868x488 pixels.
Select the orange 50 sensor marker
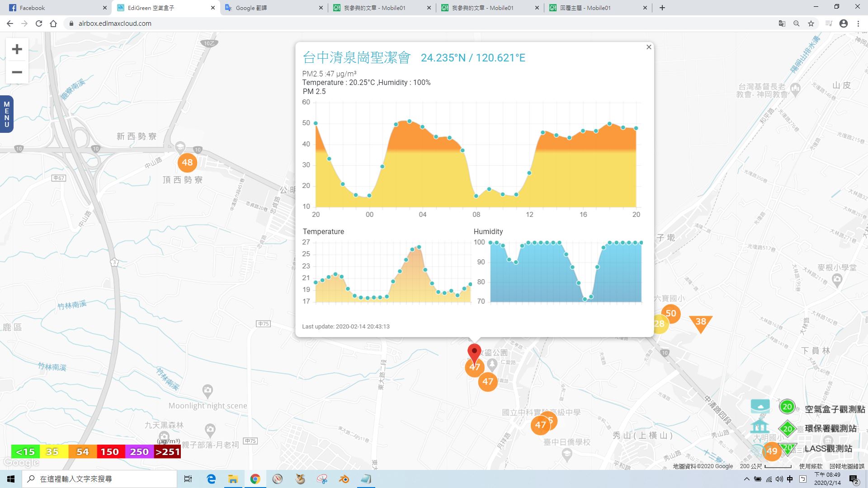click(671, 314)
